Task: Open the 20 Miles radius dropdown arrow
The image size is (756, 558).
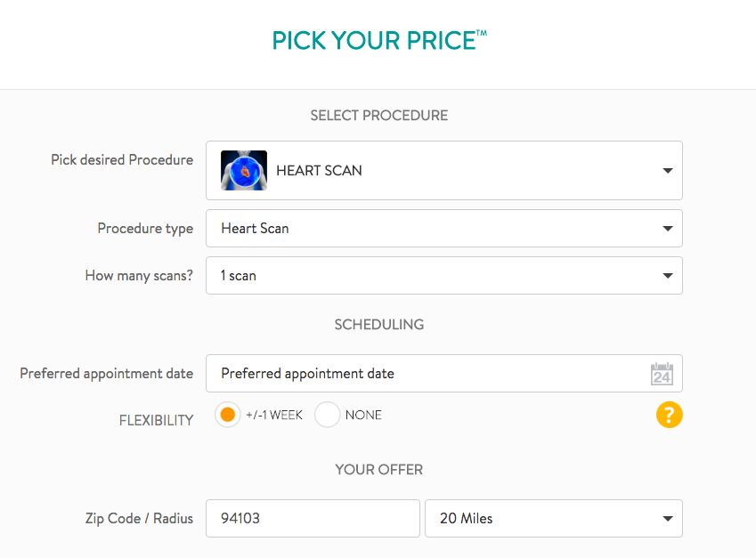Action: (668, 519)
